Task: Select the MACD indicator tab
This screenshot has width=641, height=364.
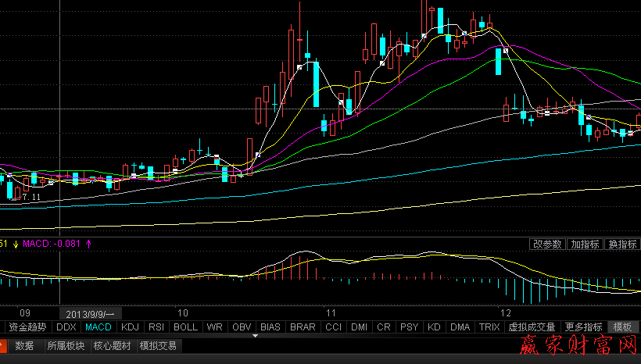Action: click(x=98, y=327)
